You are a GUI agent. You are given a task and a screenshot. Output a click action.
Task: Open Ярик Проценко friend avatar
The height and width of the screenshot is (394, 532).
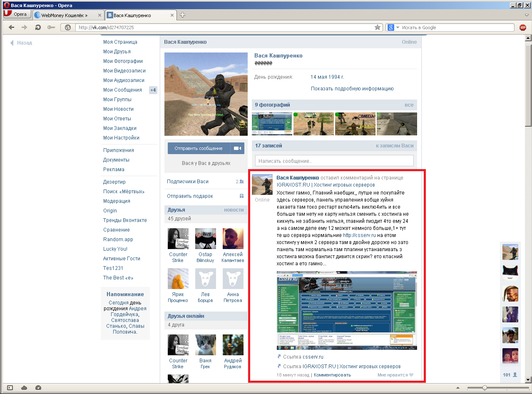178,279
